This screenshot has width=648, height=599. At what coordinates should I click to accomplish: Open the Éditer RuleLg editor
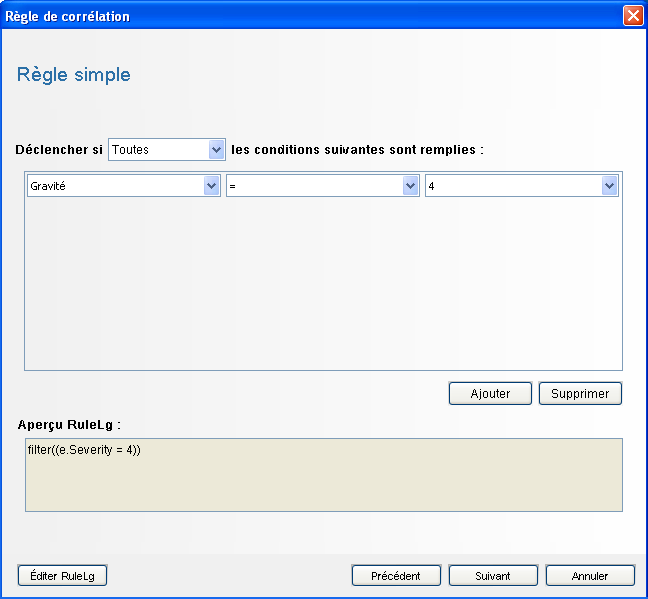pos(62,575)
